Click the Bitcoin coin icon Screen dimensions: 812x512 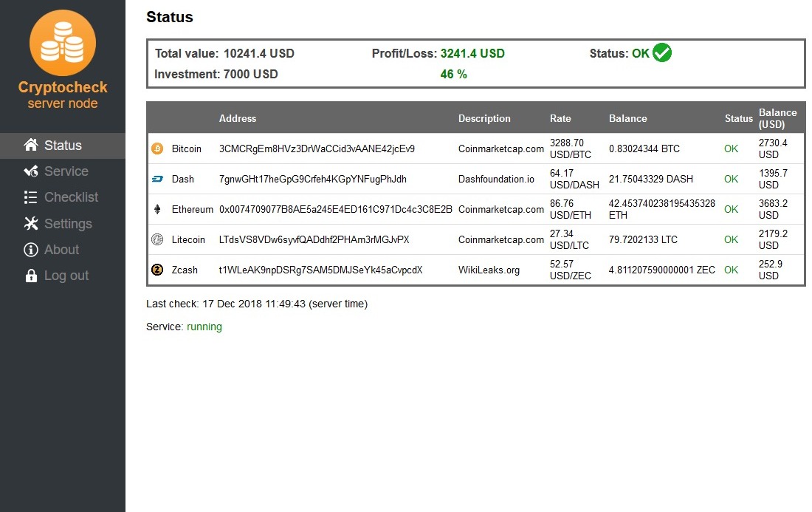(x=157, y=149)
